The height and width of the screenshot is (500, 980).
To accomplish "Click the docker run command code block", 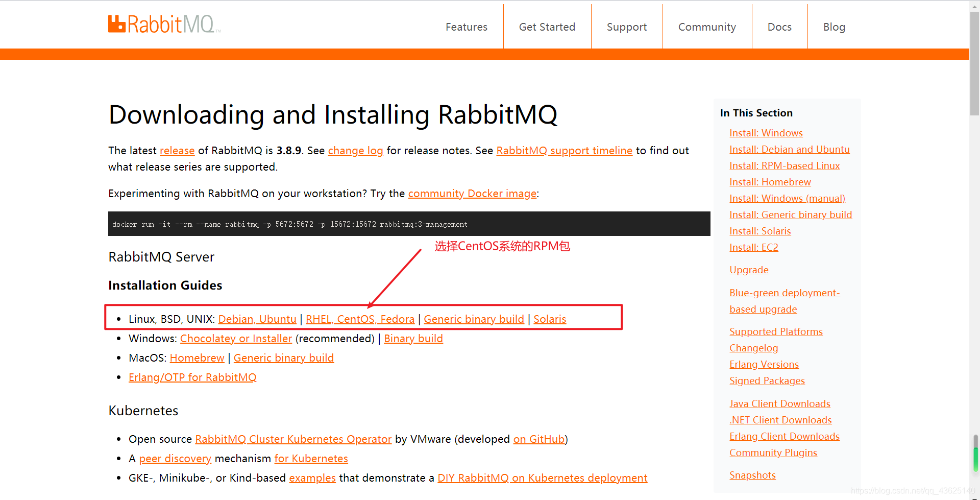I will click(409, 224).
